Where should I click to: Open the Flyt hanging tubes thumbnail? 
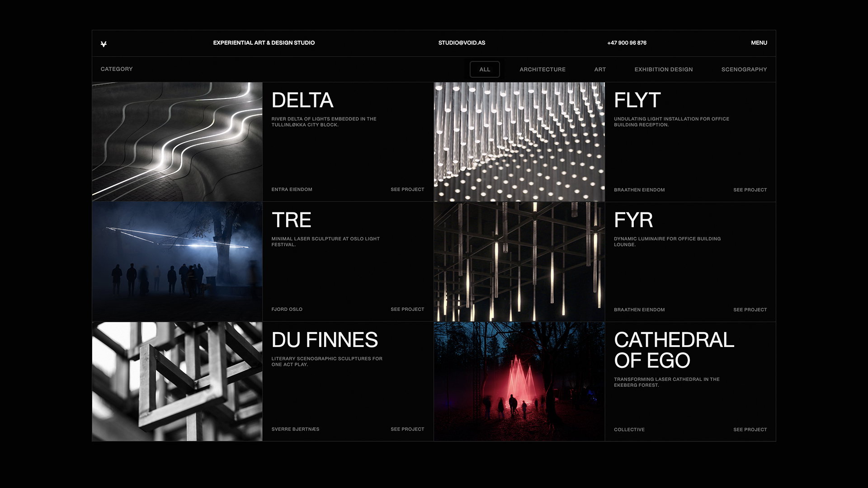tap(519, 141)
